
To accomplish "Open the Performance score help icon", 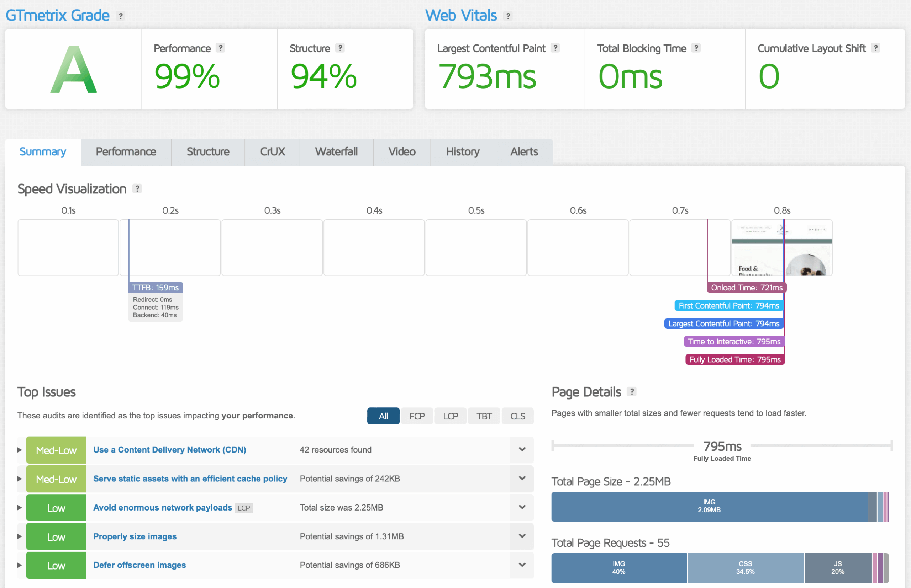I will [x=221, y=48].
